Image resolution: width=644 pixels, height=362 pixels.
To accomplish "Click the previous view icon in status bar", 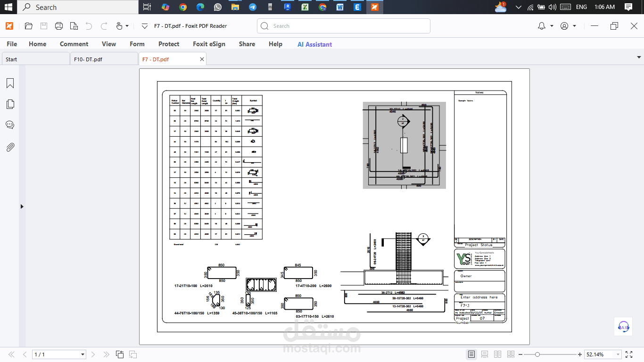I will 120,354.
